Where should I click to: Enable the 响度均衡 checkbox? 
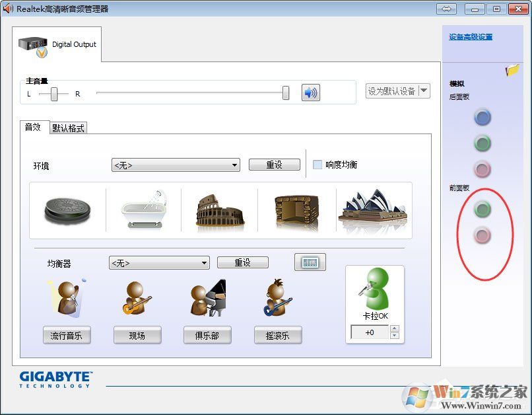[x=317, y=164]
